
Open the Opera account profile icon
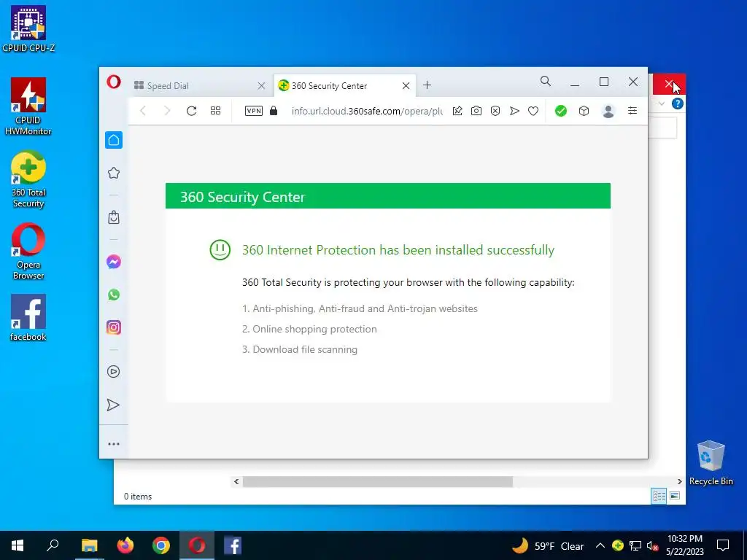(x=608, y=111)
